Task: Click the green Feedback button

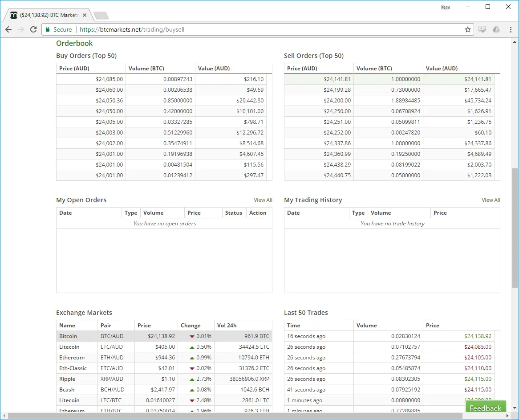Action: [486, 408]
